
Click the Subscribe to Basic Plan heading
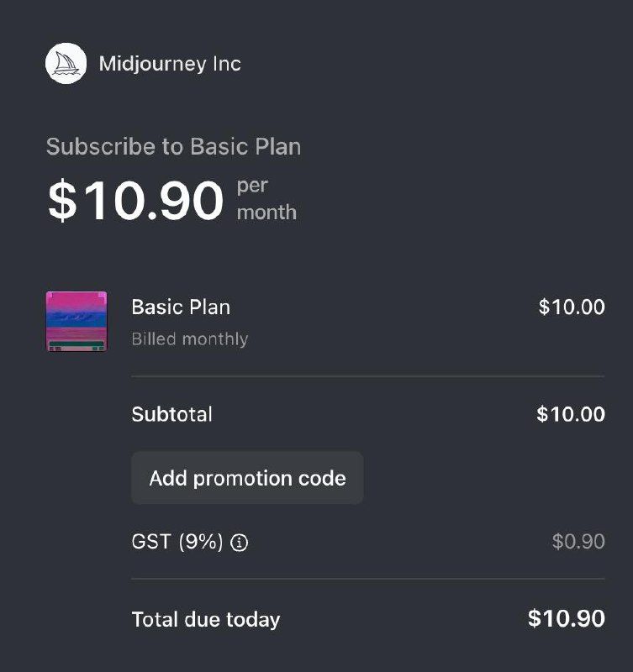click(x=173, y=147)
